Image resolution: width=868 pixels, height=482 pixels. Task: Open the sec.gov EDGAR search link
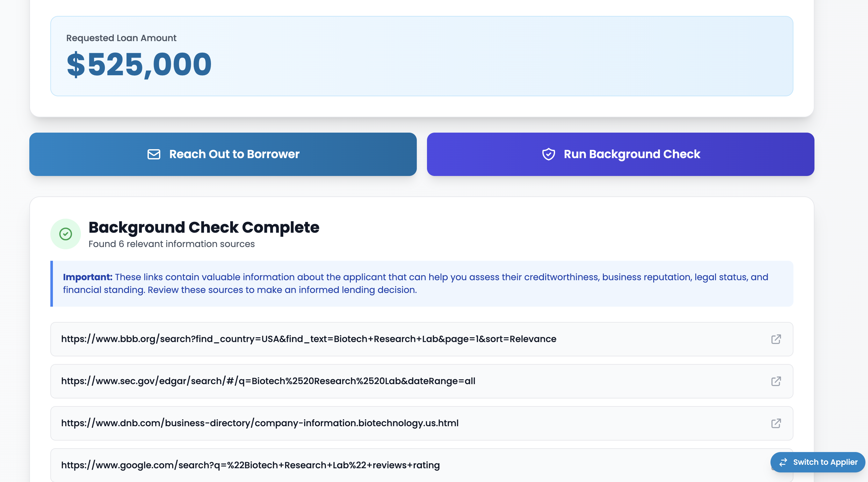[268, 381]
